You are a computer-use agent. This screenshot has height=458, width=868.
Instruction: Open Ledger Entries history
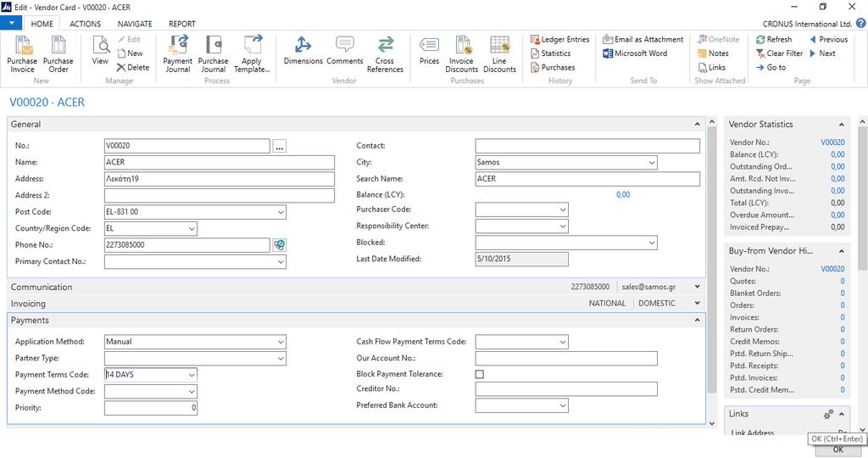(559, 39)
